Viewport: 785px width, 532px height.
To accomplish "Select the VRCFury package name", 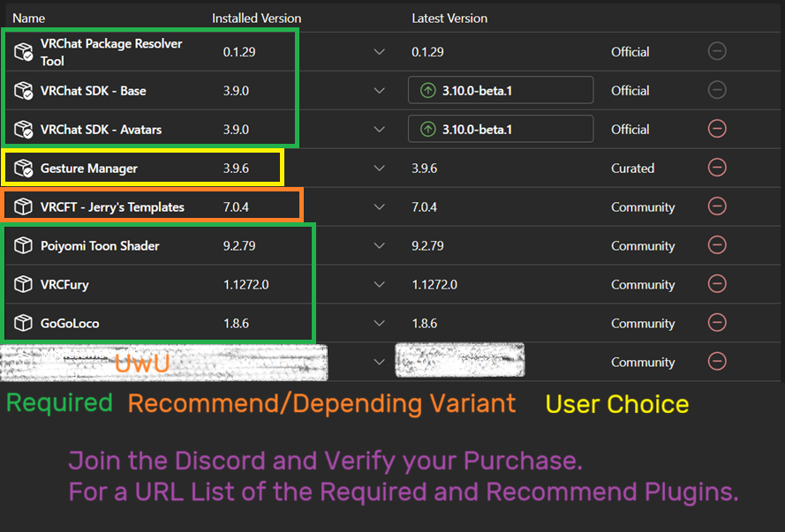I will click(x=64, y=284).
